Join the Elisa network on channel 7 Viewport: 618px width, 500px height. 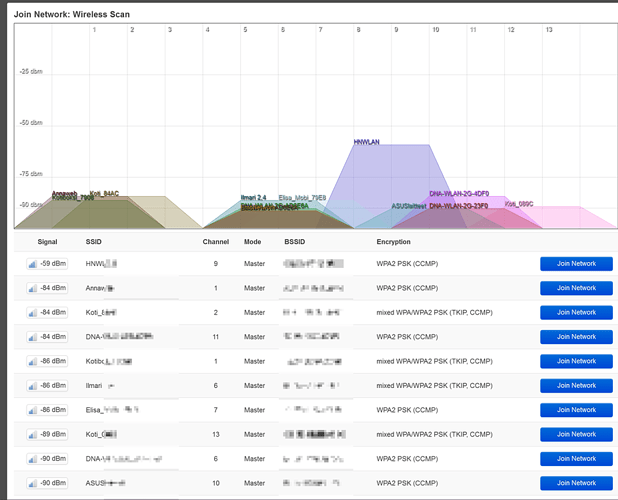[576, 410]
